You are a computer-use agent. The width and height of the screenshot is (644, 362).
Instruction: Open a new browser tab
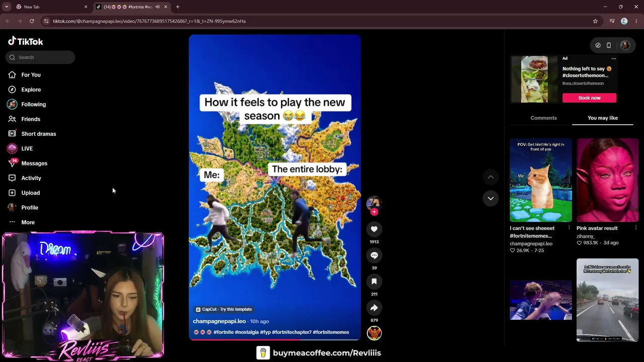[x=178, y=7]
